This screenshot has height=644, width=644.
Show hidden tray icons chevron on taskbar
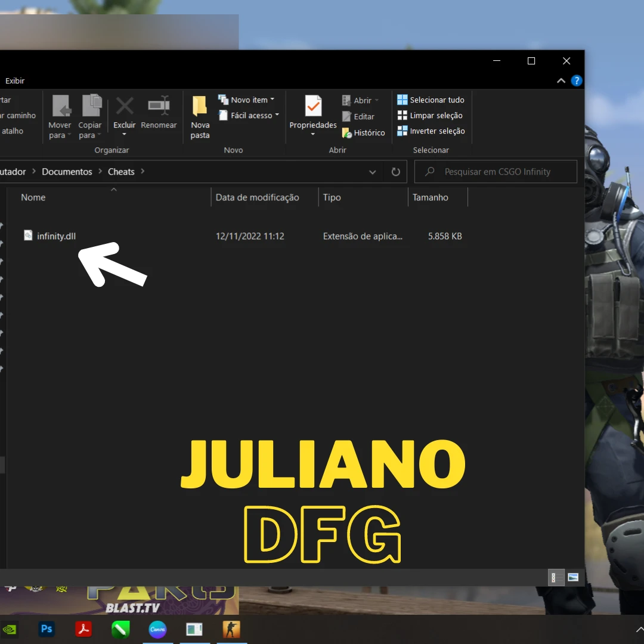coord(639,629)
